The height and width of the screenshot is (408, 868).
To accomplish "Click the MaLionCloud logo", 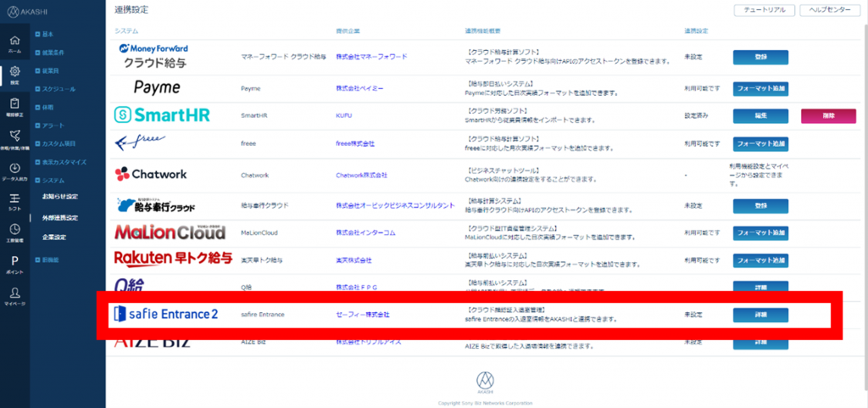I will pos(170,232).
